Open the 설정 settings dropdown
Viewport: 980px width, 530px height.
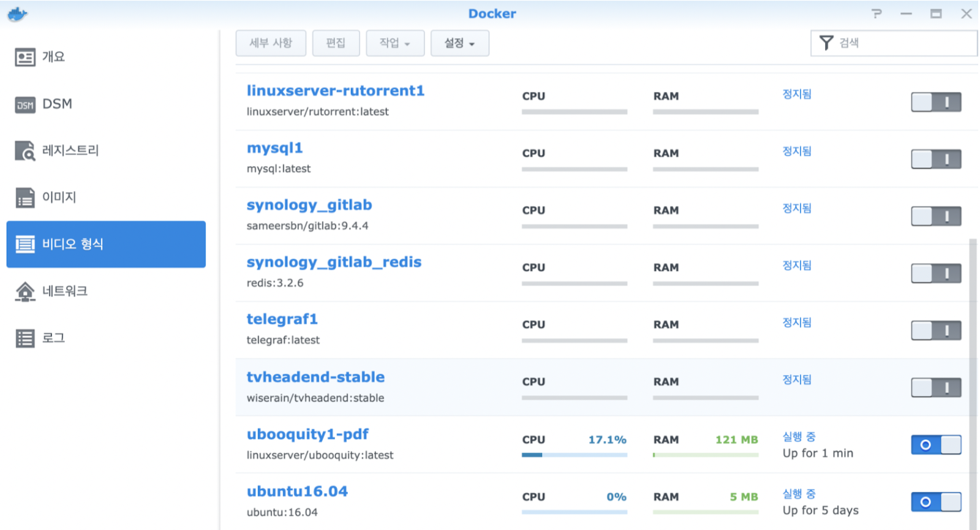pos(459,43)
